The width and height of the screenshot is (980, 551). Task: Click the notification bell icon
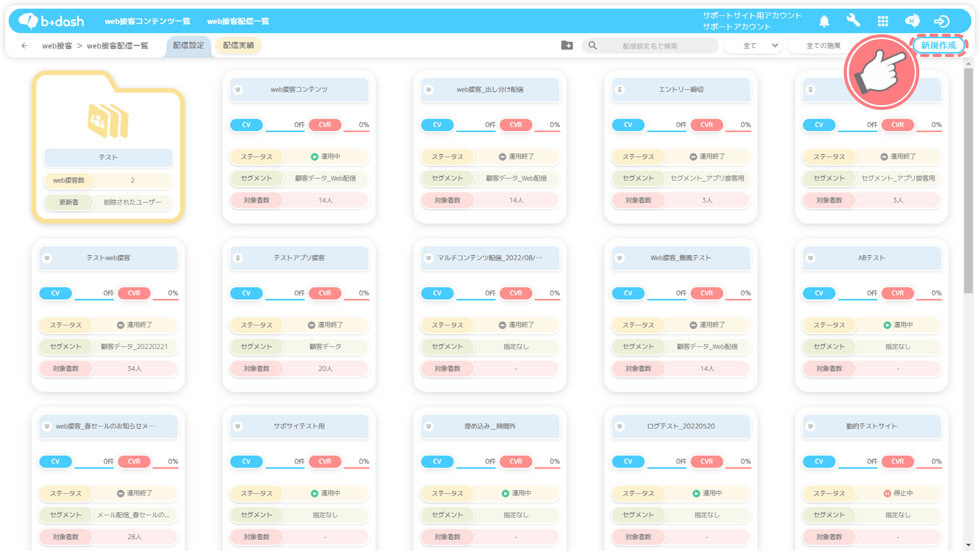point(824,21)
